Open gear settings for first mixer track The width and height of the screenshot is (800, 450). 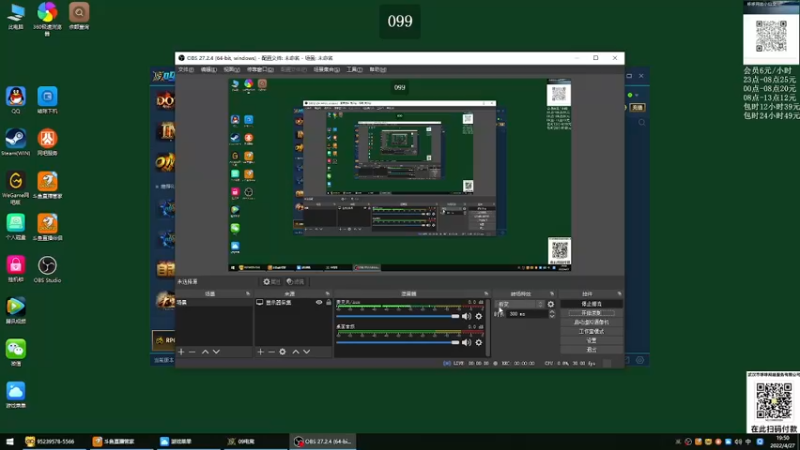[x=479, y=316]
